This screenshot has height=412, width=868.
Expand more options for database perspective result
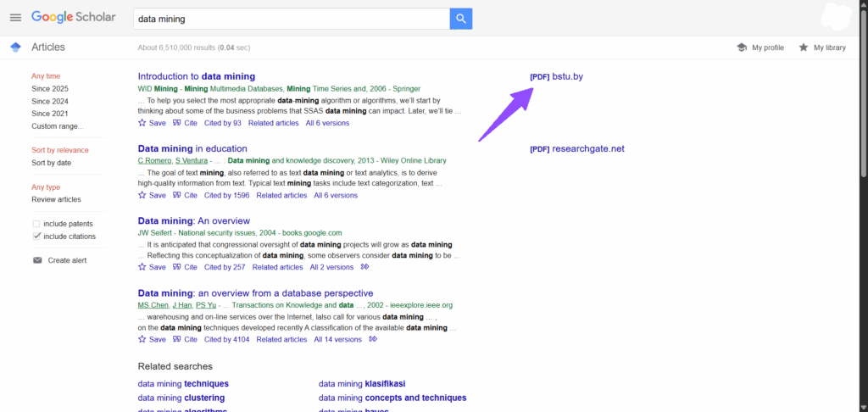[x=372, y=339]
